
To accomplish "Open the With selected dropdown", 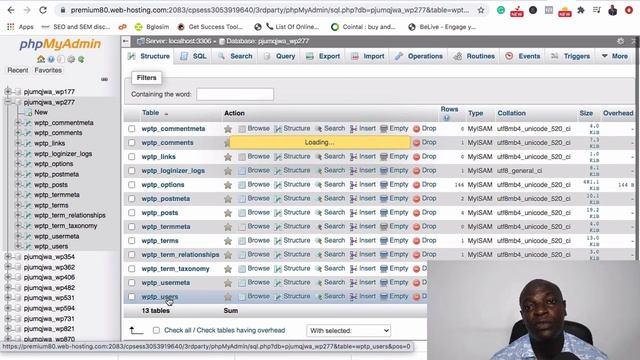I will (349, 331).
